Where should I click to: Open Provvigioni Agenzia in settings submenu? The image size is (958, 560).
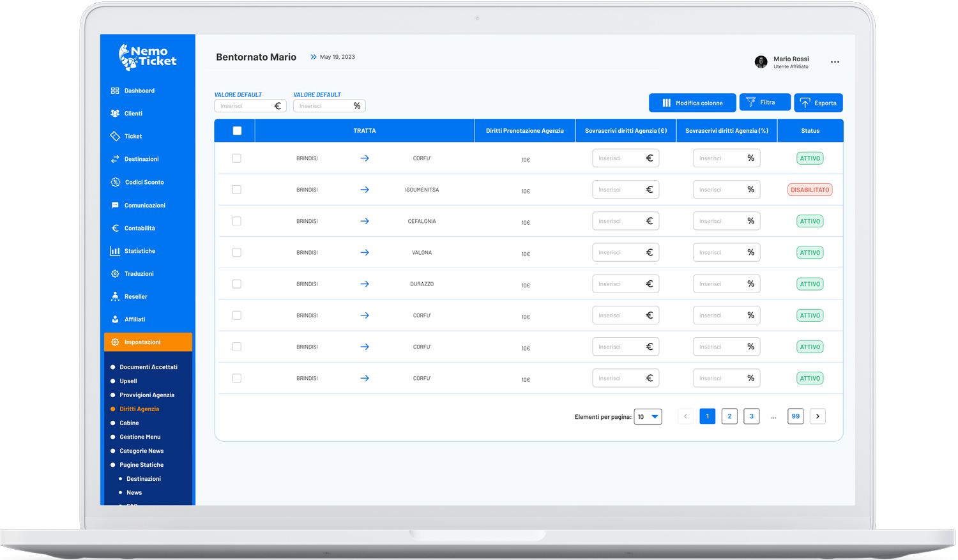tap(146, 395)
